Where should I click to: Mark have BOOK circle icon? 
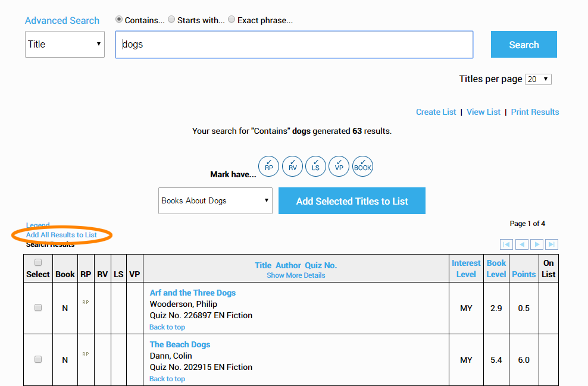(x=362, y=166)
